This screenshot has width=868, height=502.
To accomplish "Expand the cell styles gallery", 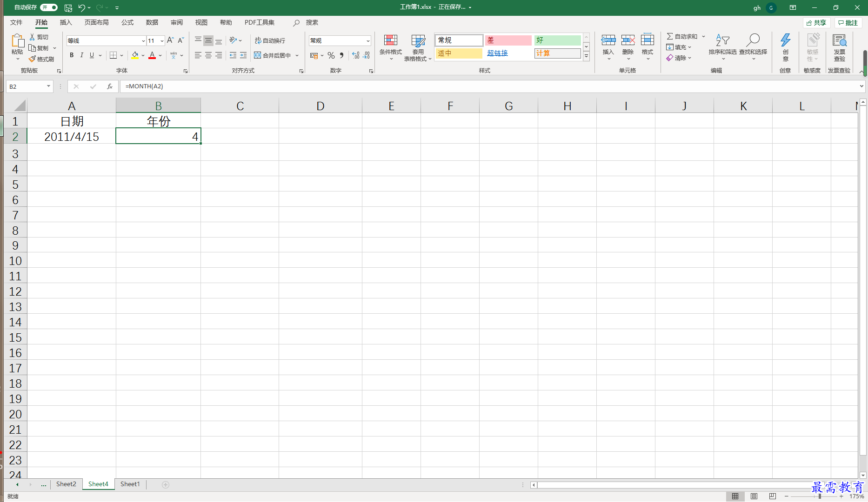I will point(587,56).
